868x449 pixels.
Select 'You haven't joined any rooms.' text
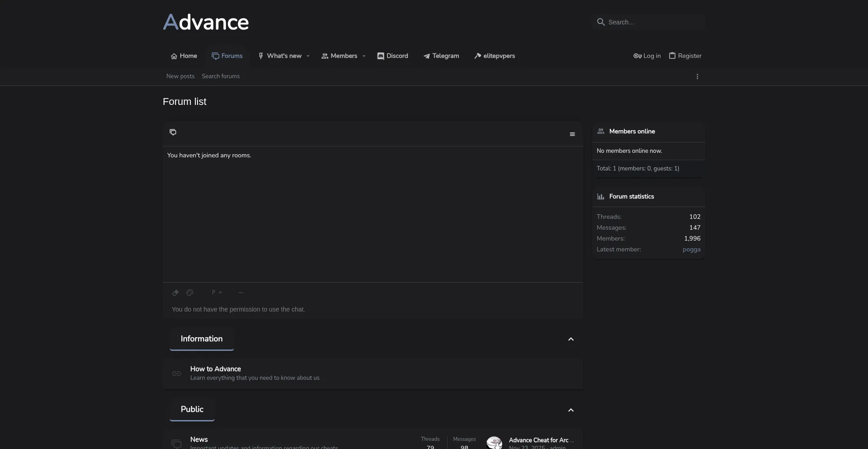click(x=209, y=156)
